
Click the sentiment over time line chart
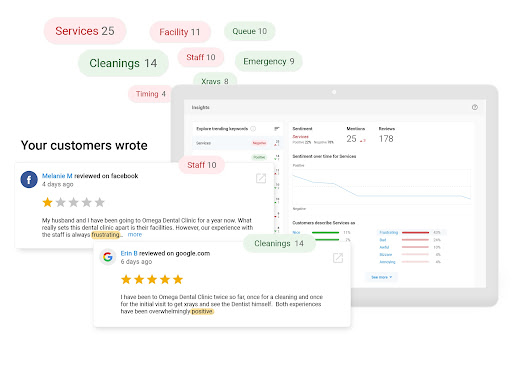(382, 186)
